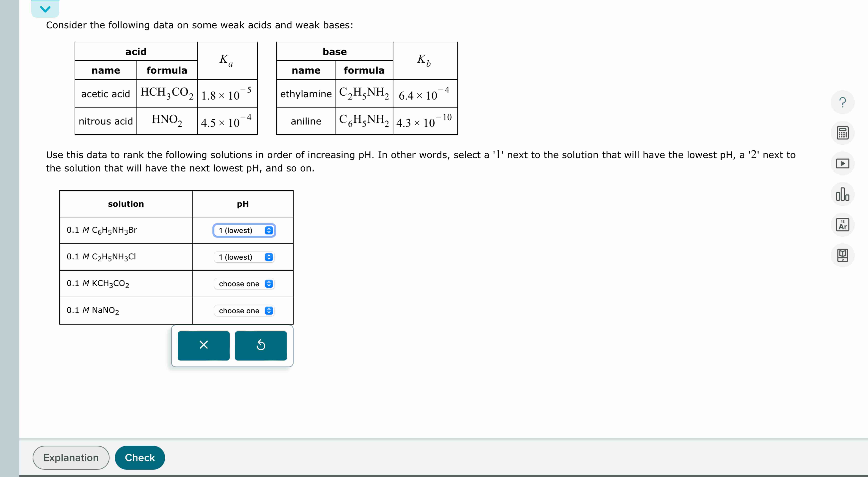Image resolution: width=868 pixels, height=477 pixels.
Task: Play the video explanation icon
Action: [x=842, y=163]
